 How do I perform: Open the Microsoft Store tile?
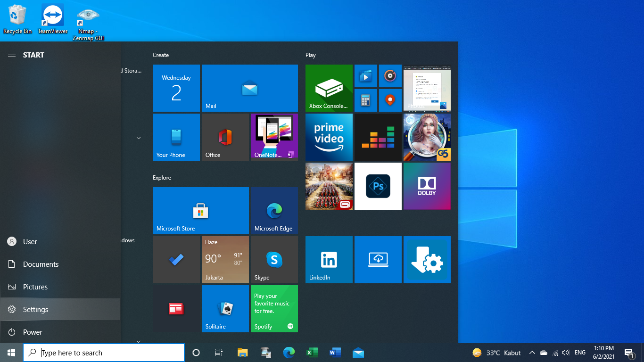tap(200, 211)
